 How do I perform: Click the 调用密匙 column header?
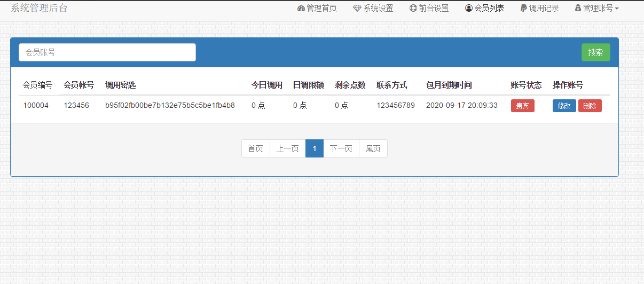coord(121,85)
